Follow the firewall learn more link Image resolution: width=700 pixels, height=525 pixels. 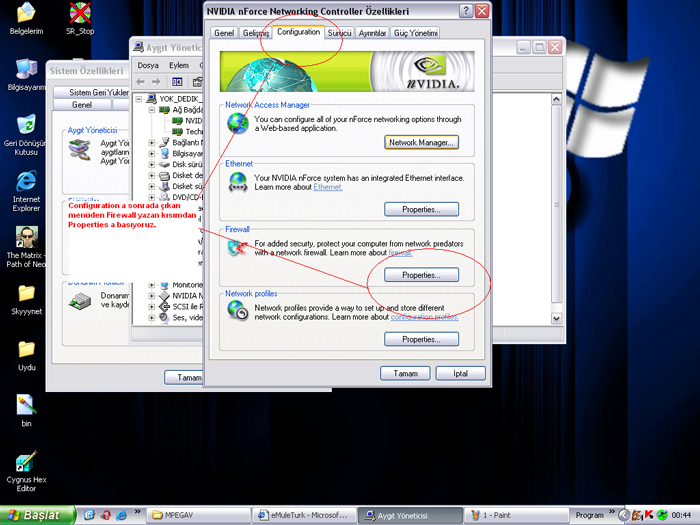400,253
